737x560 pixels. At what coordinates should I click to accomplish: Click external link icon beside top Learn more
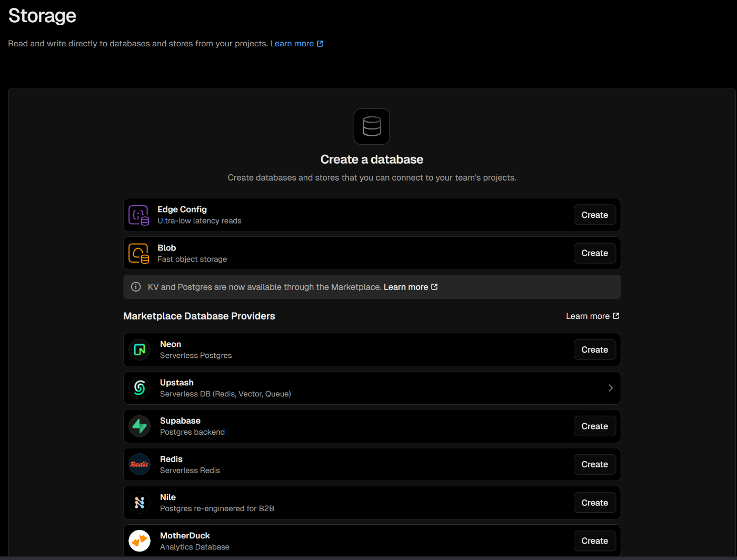[320, 44]
